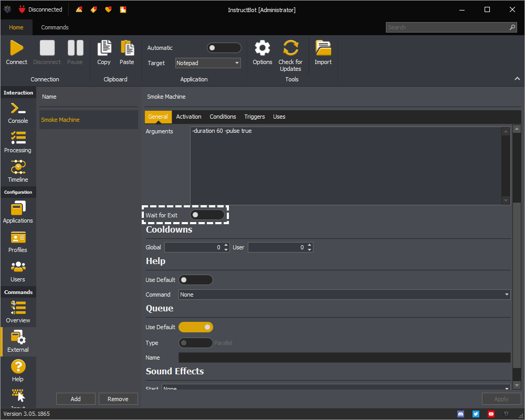The height and width of the screenshot is (420, 525).
Task: Click the Paste clipboard icon
Action: coord(127,48)
